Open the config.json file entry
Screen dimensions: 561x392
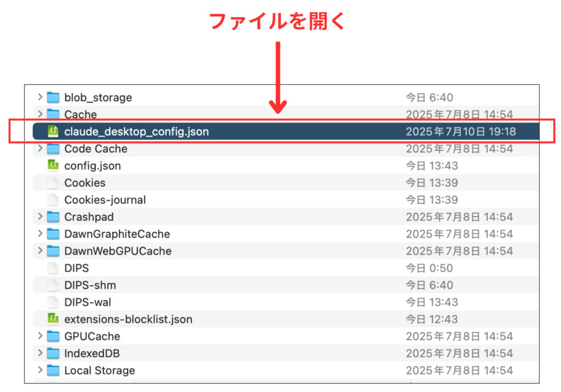[92, 165]
